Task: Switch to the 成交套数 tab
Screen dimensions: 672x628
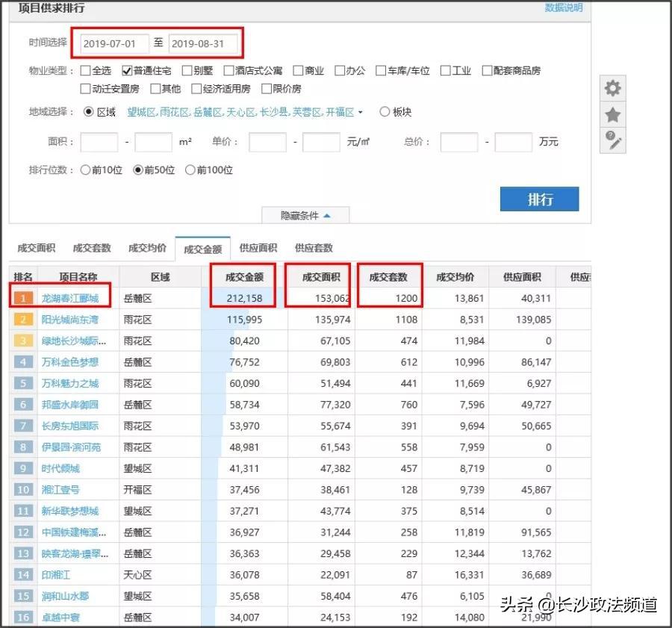Action: tap(91, 247)
